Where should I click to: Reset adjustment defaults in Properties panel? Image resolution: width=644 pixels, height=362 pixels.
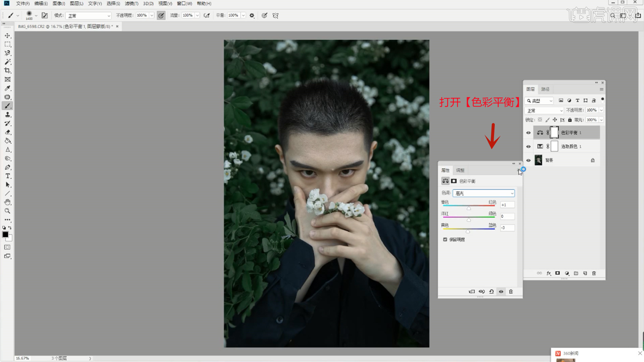tap(491, 292)
